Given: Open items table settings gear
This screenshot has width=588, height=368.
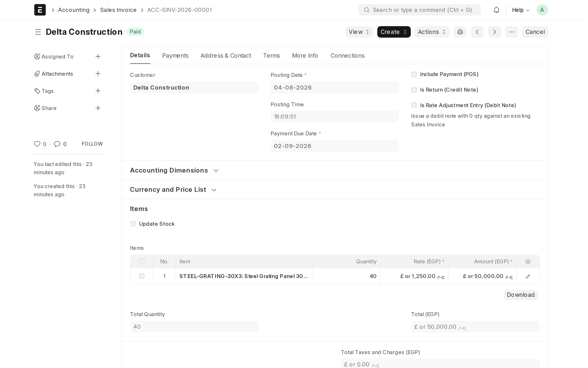Looking at the screenshot, I should [528, 262].
